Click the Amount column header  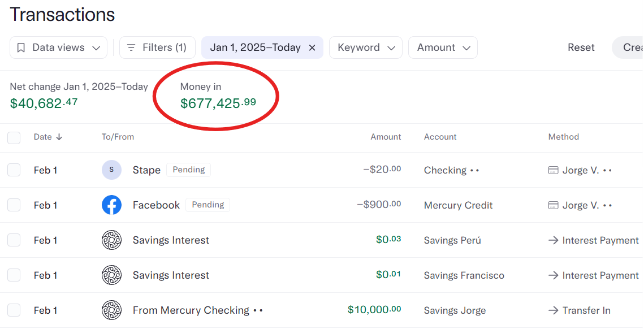386,137
